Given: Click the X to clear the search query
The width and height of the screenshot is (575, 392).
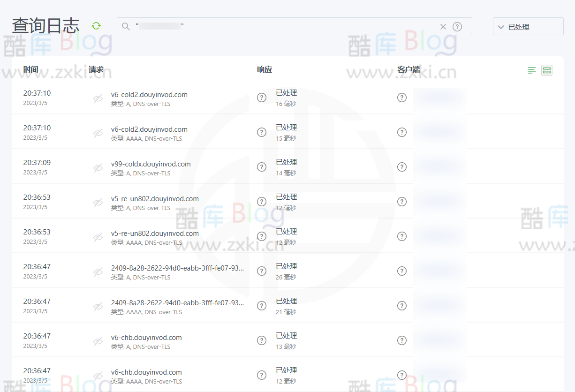Looking at the screenshot, I should [x=443, y=26].
